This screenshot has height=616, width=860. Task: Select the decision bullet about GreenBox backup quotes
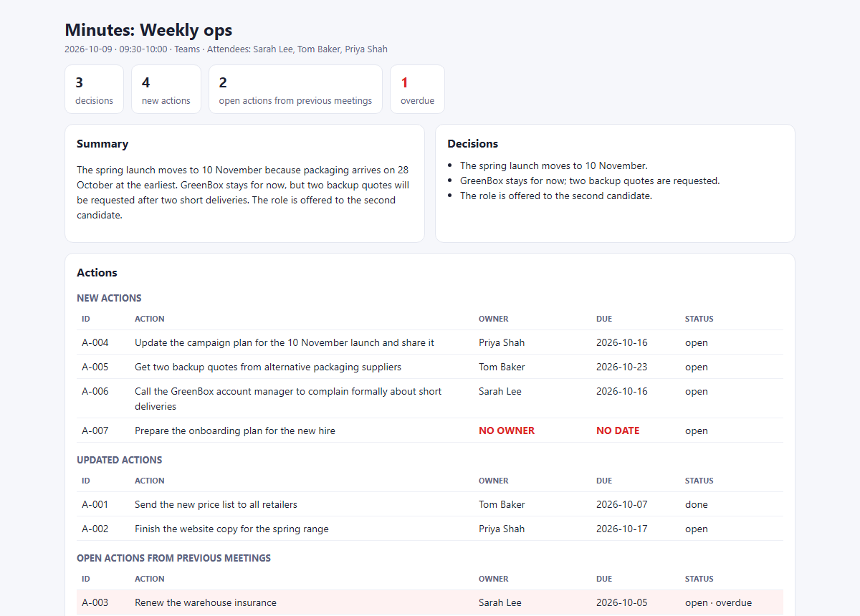[x=590, y=181]
